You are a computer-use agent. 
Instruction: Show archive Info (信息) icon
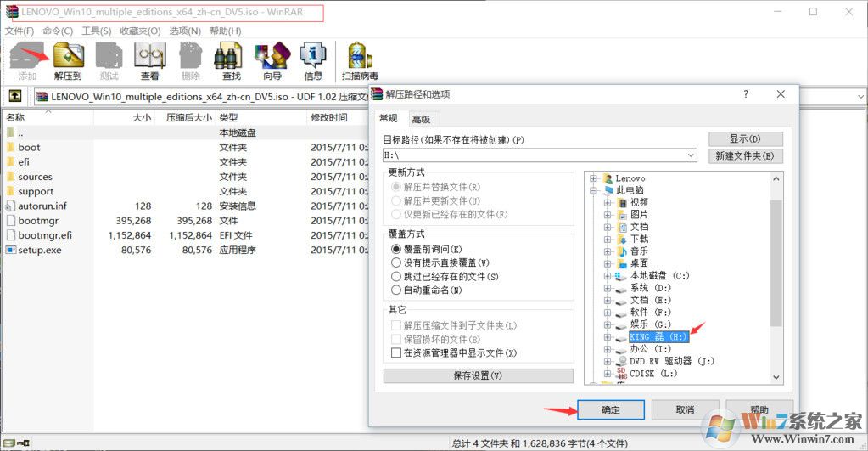tap(313, 57)
